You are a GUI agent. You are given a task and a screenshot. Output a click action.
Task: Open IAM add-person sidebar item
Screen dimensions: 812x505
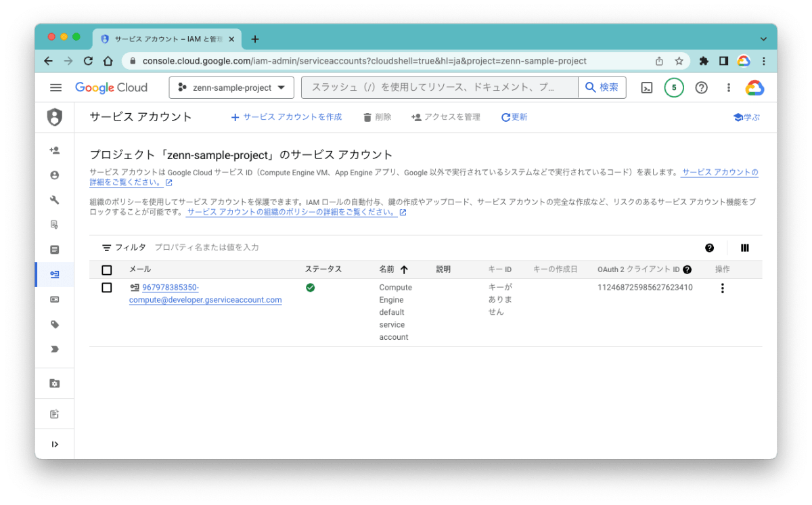click(55, 150)
